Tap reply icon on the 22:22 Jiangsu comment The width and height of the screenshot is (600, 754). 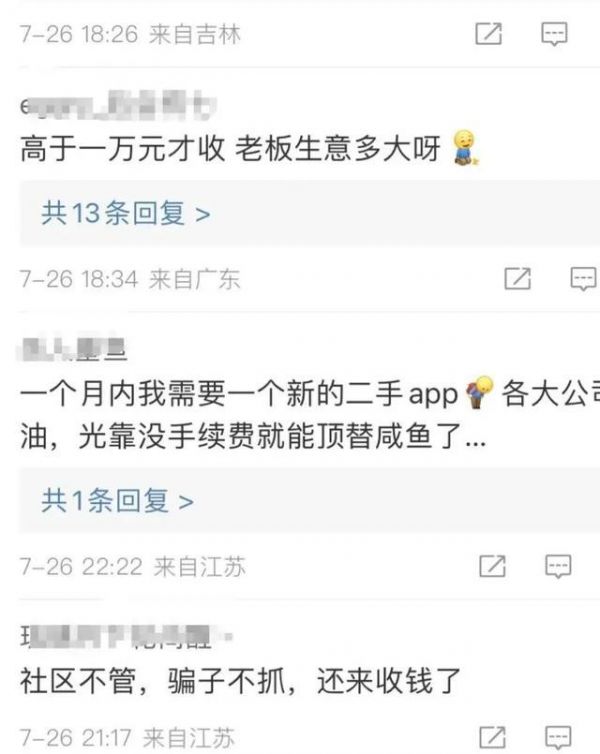point(558,566)
